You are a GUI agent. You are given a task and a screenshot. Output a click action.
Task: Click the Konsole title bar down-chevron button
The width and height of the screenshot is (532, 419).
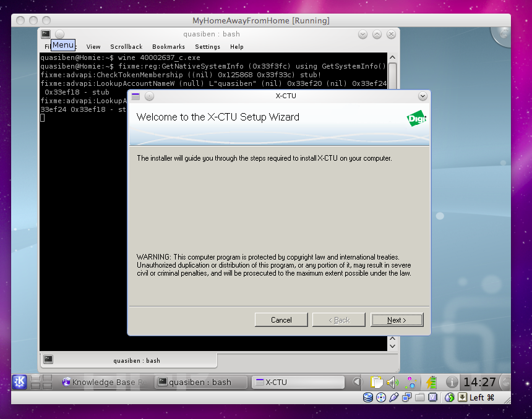pyautogui.click(x=363, y=34)
